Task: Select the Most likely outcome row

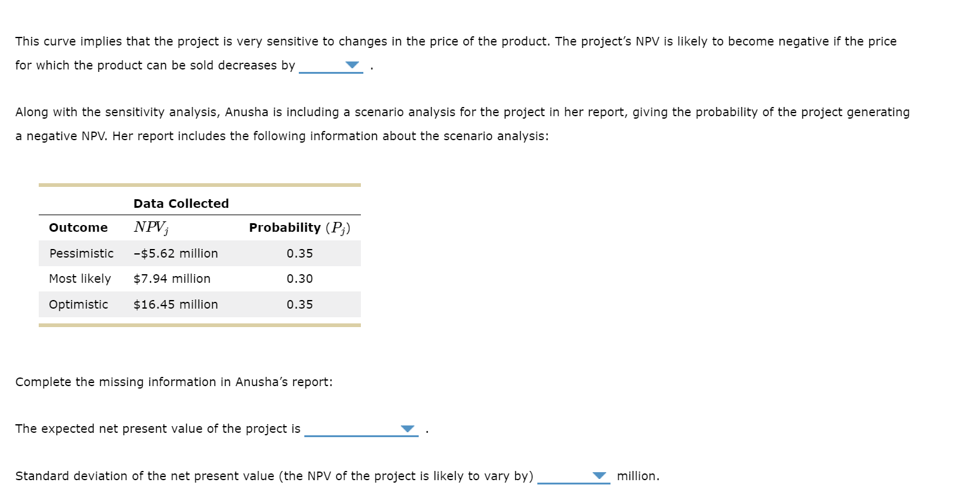Action: pos(80,278)
